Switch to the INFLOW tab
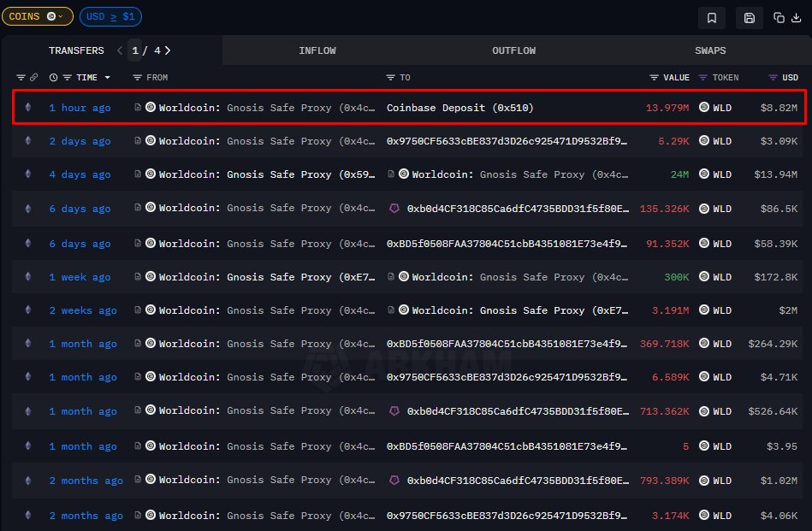Screen dimensions: 812x531 tap(317, 50)
